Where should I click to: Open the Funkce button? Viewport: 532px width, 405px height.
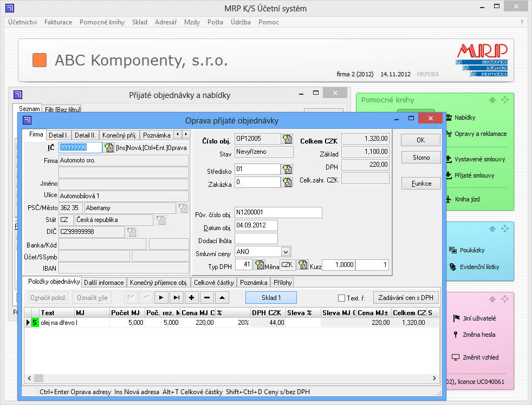(x=421, y=184)
